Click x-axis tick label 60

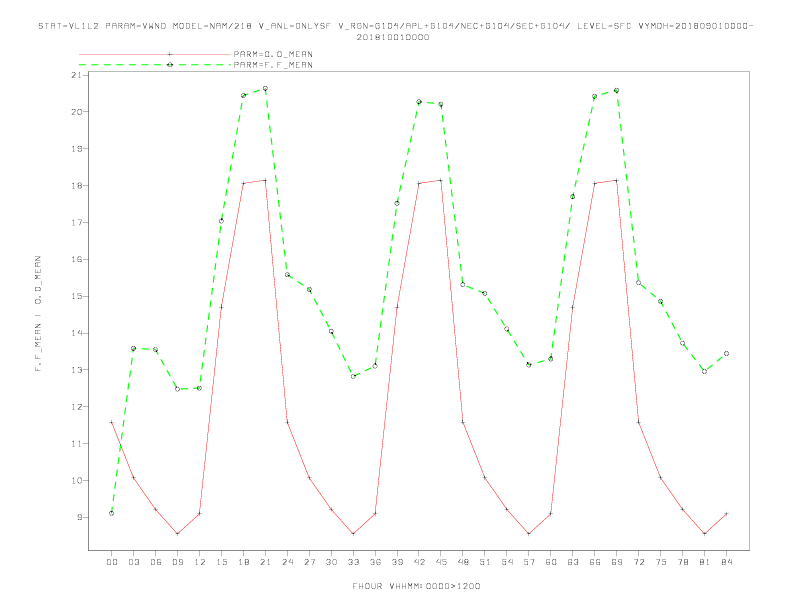[551, 562]
